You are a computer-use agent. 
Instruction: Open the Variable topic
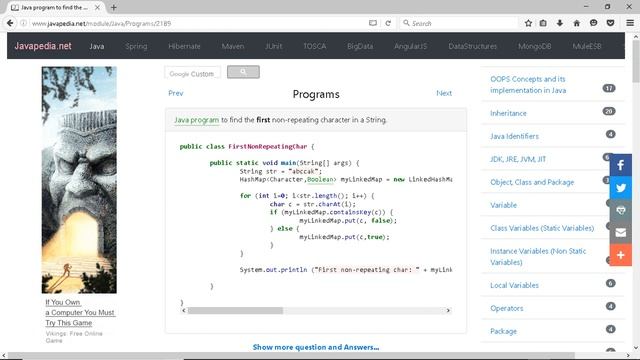click(x=503, y=205)
